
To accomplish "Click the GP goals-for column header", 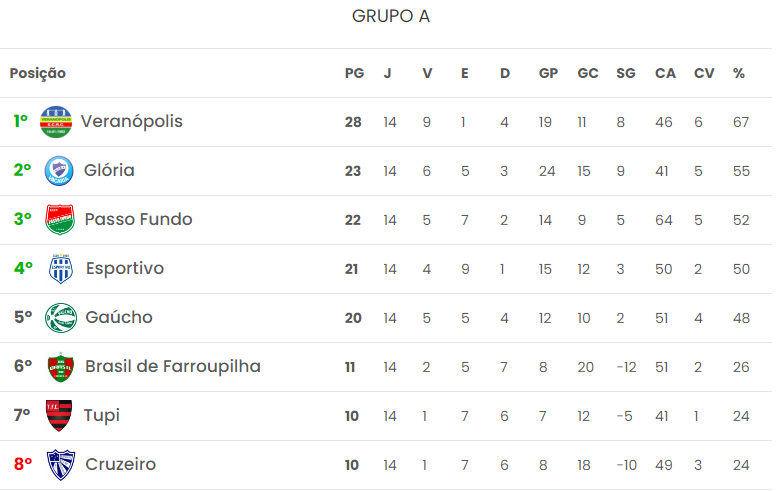I will (548, 73).
